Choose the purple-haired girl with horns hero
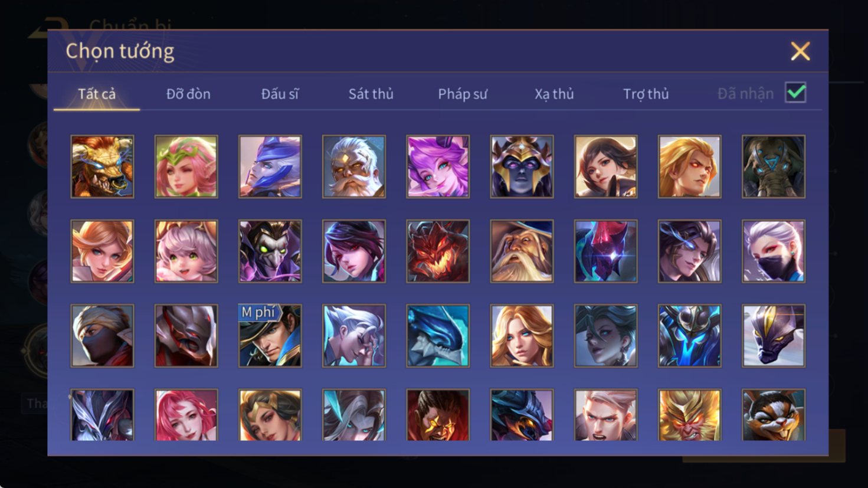 pos(438,166)
